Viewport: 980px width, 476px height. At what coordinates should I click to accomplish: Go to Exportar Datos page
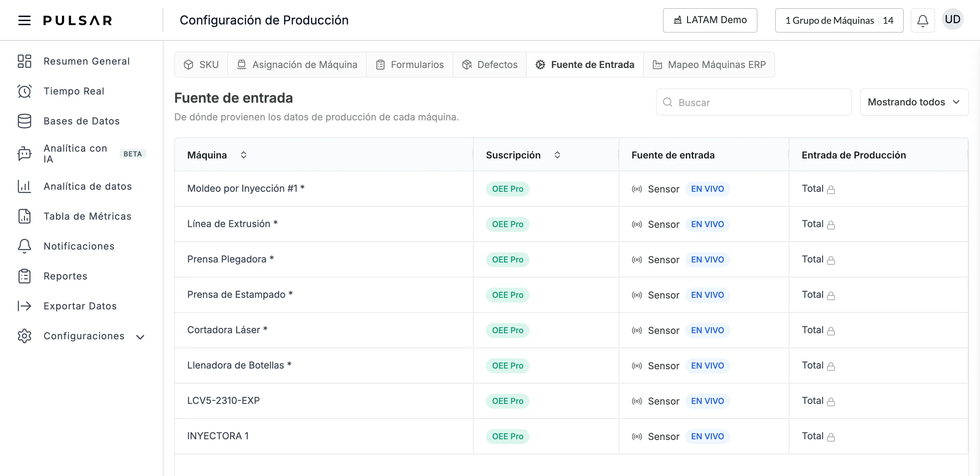[x=80, y=306]
